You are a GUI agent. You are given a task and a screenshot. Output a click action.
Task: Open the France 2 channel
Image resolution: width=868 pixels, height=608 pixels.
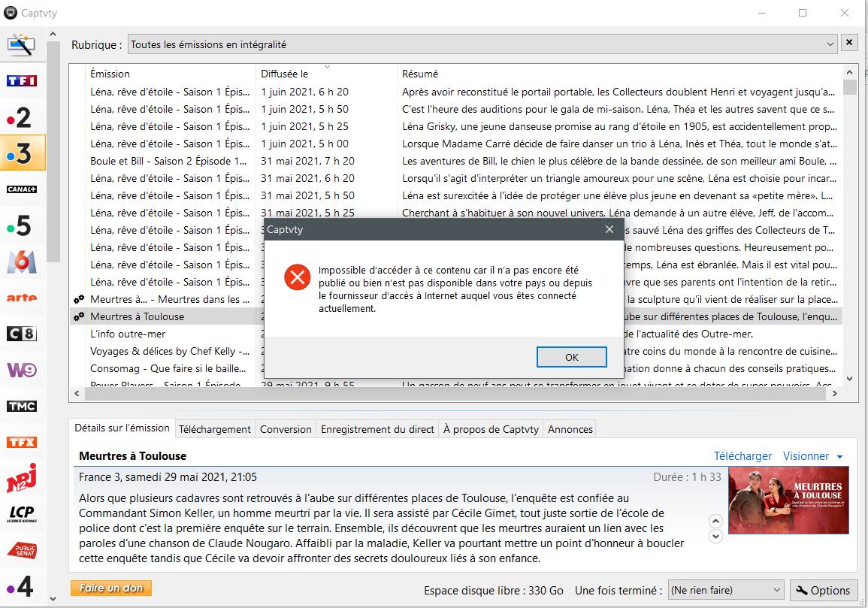[x=21, y=117]
